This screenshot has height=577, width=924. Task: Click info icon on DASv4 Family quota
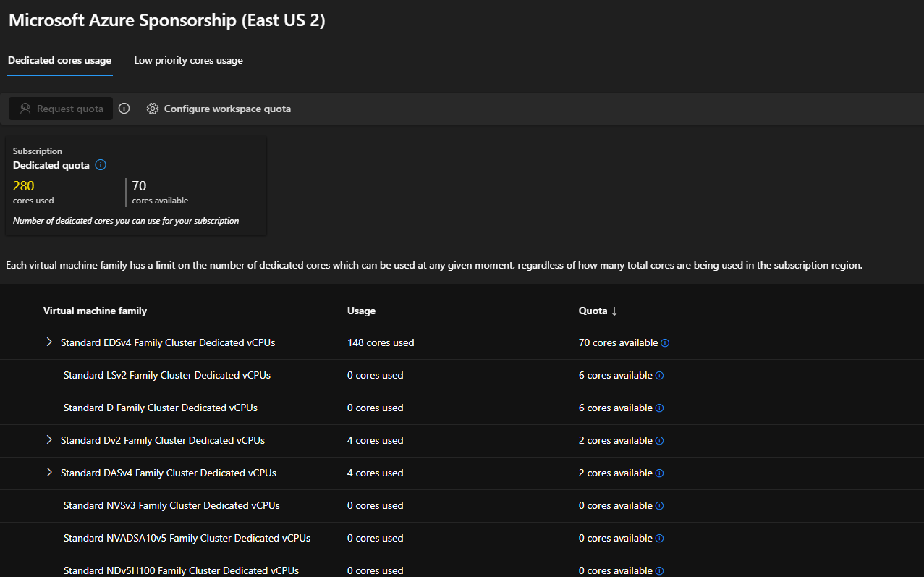pyautogui.click(x=659, y=473)
